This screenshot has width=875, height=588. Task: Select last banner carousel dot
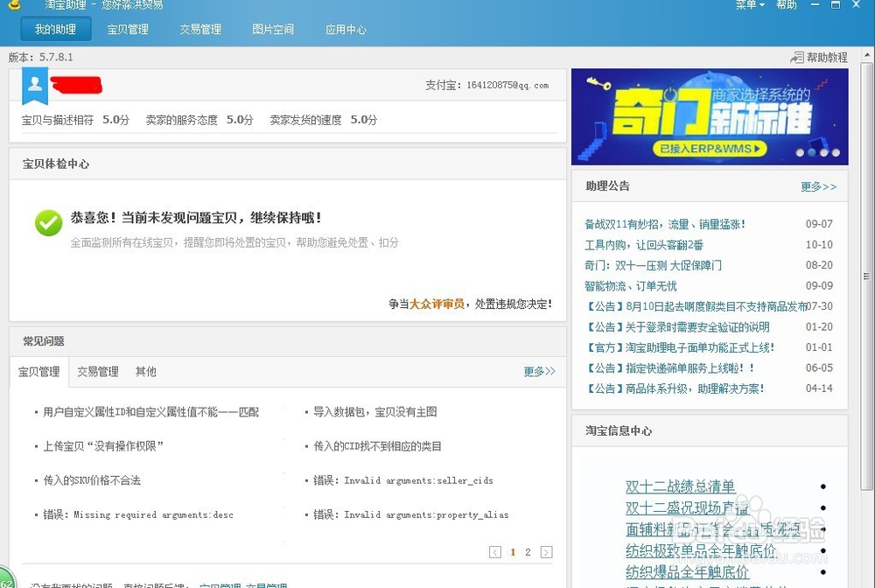[x=836, y=152]
